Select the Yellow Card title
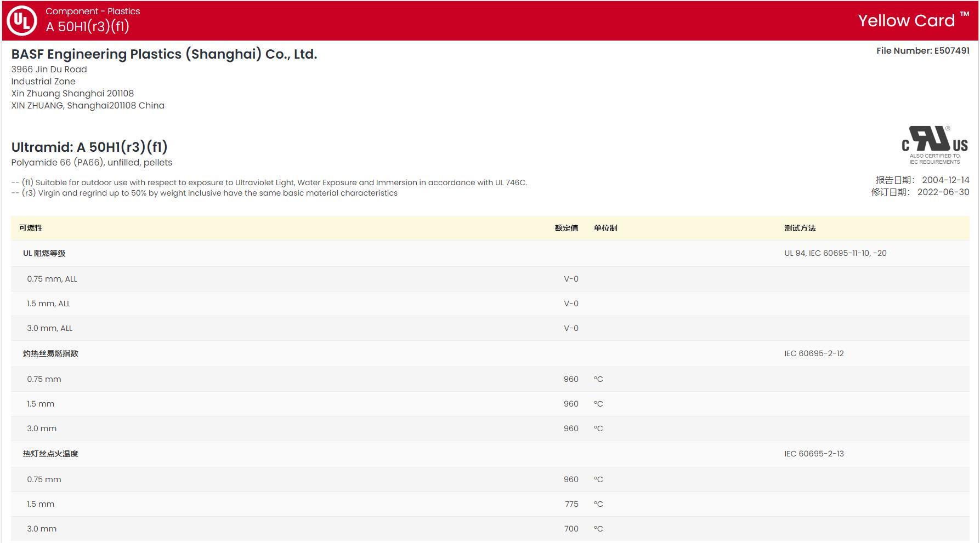Viewport: 980px width, 543px height. pos(914,20)
